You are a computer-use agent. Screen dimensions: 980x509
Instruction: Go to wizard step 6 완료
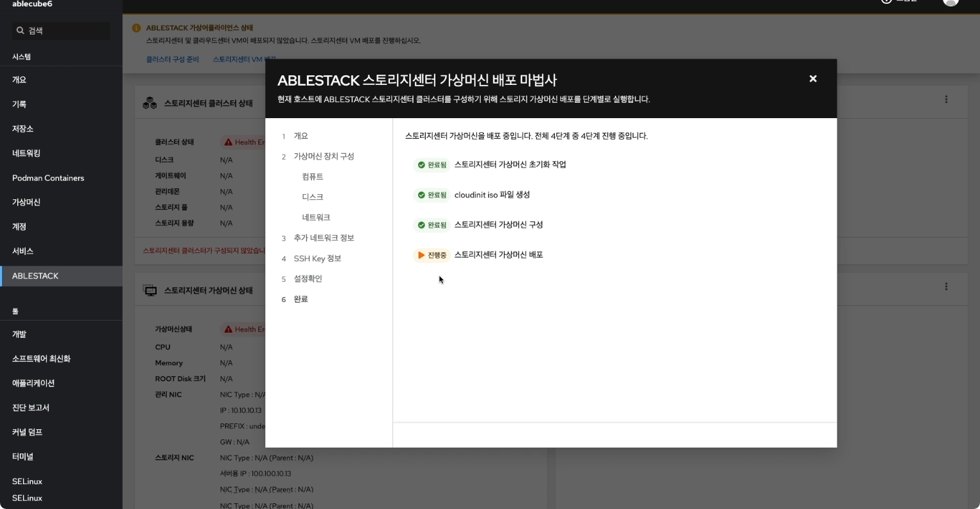(300, 300)
